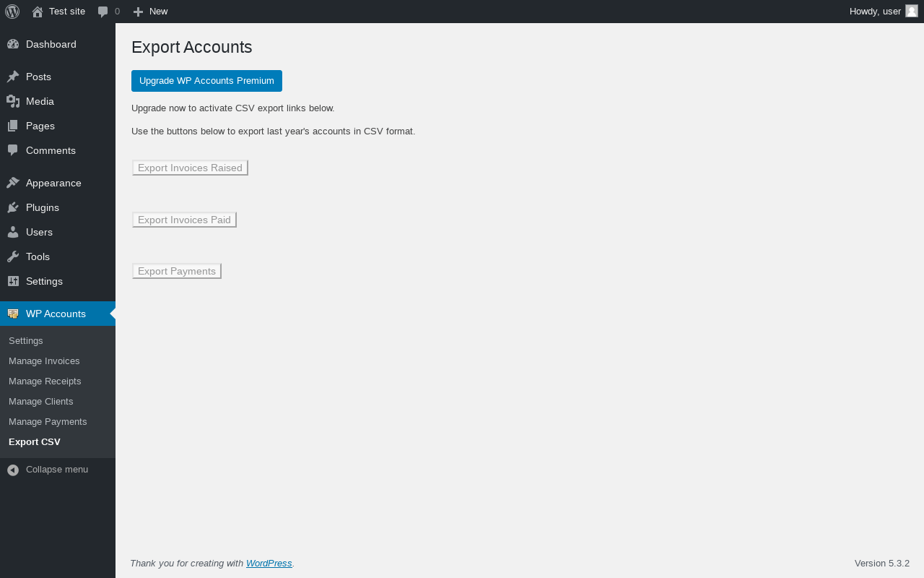Click the Dashboard gauge icon
The image size is (924, 578).
click(x=13, y=44)
